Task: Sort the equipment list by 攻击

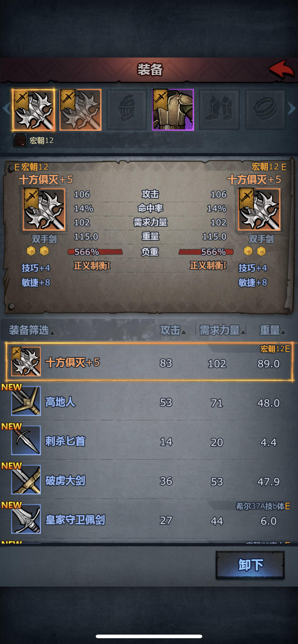Action: pyautogui.click(x=173, y=330)
